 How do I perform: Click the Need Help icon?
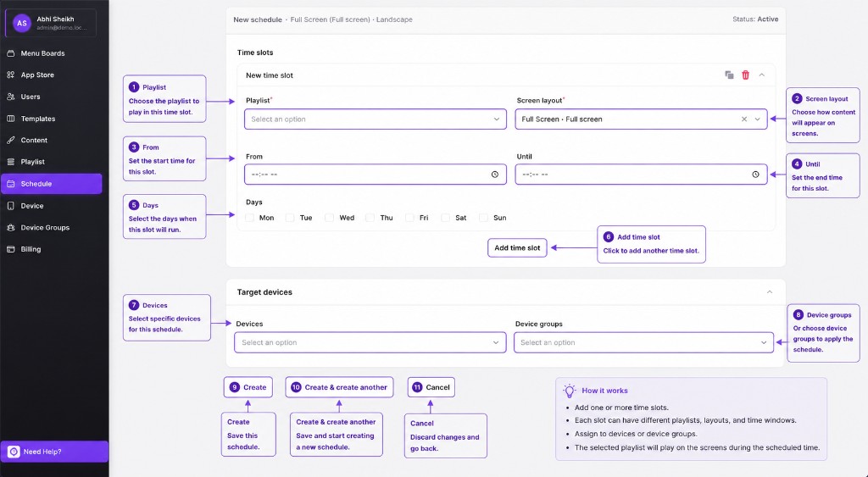[14, 452]
